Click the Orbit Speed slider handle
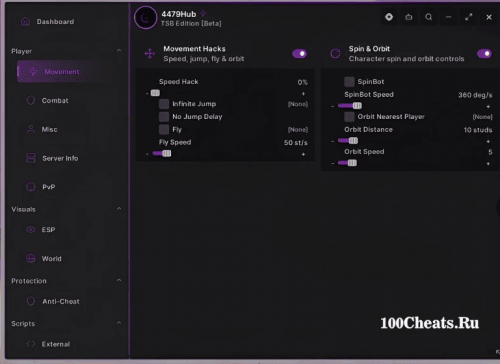The image size is (500, 364). 352,163
